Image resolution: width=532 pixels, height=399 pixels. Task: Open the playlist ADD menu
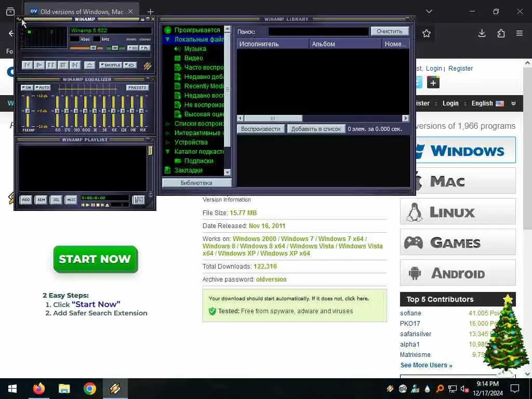pos(26,200)
